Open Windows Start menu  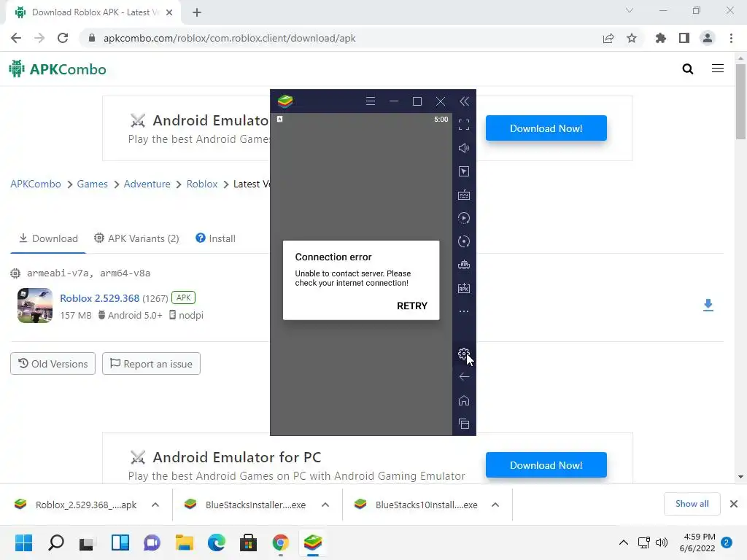tap(23, 542)
